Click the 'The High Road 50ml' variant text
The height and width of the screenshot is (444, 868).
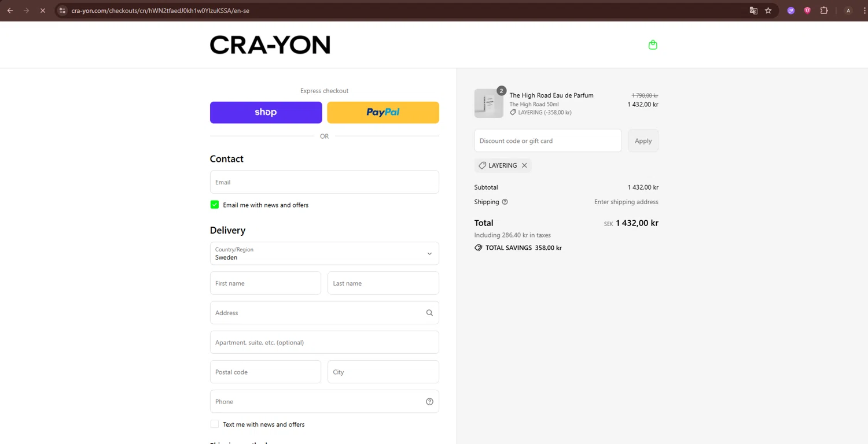(x=534, y=104)
